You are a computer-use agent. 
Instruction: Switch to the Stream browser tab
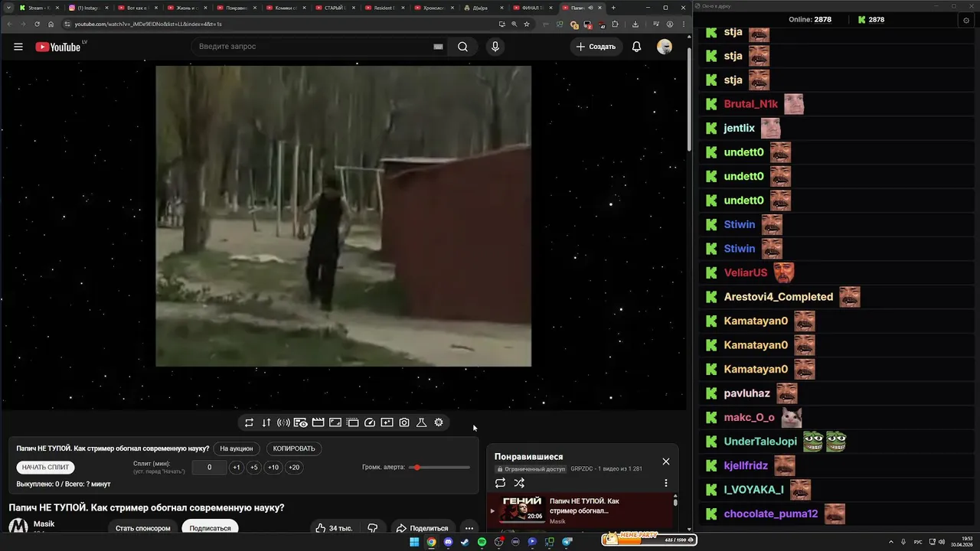pos(38,8)
